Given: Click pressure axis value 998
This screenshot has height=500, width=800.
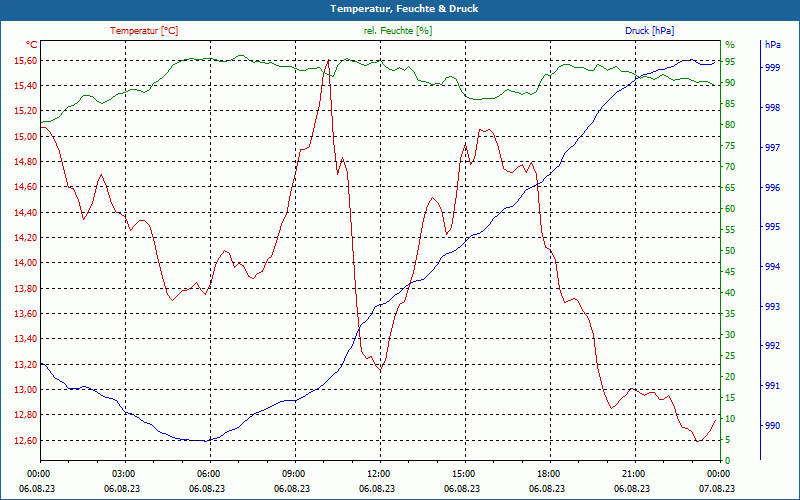Looking at the screenshot, I should coord(772,108).
